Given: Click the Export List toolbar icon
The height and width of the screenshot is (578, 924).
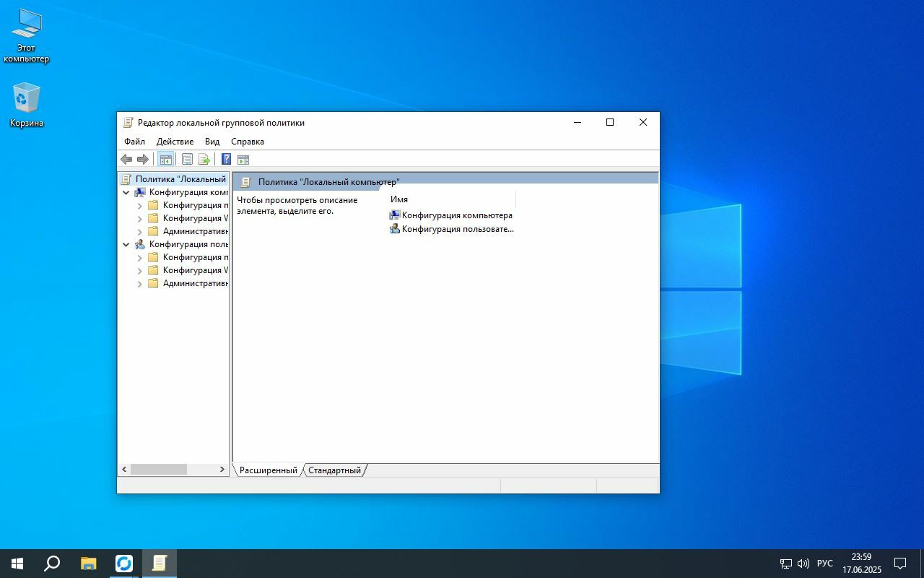Looking at the screenshot, I should pyautogui.click(x=204, y=160).
